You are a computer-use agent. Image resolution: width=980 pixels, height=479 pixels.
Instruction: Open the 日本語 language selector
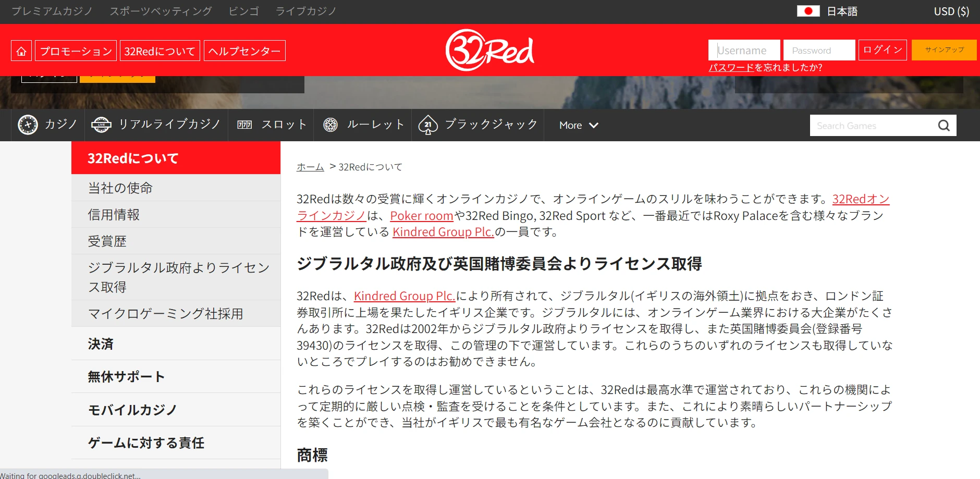842,11
